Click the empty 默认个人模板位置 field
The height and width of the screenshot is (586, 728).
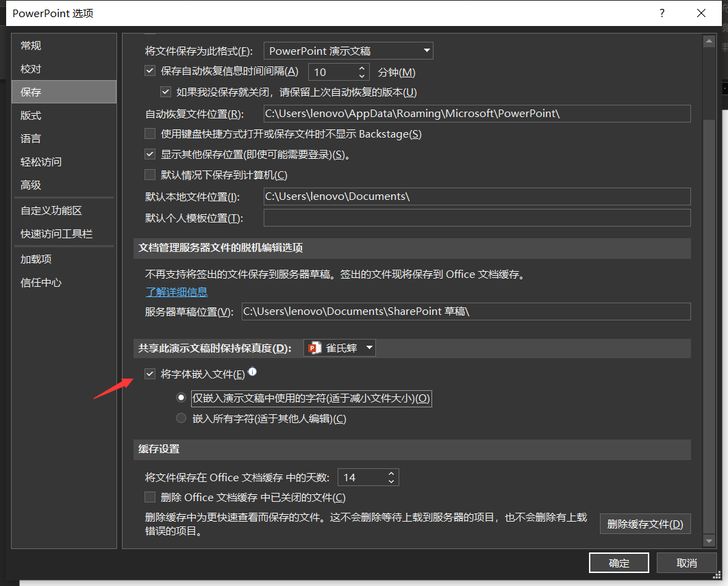tap(477, 218)
